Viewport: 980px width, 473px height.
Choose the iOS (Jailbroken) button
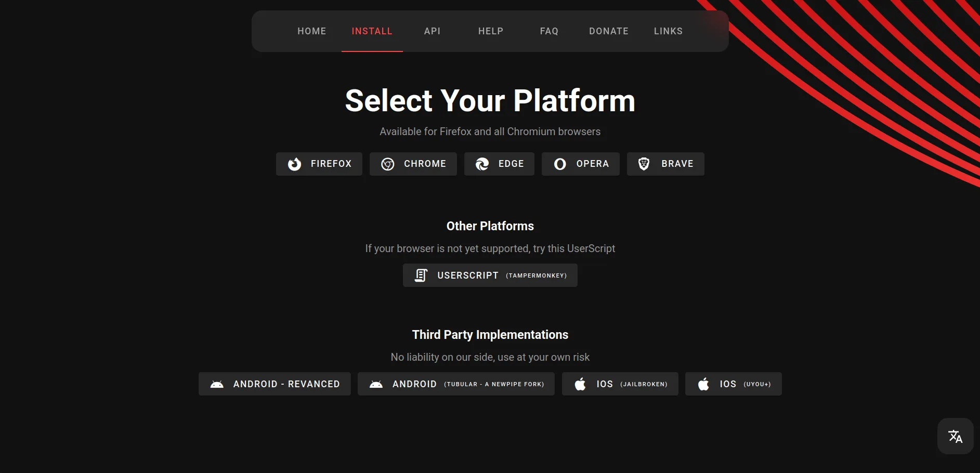point(620,384)
